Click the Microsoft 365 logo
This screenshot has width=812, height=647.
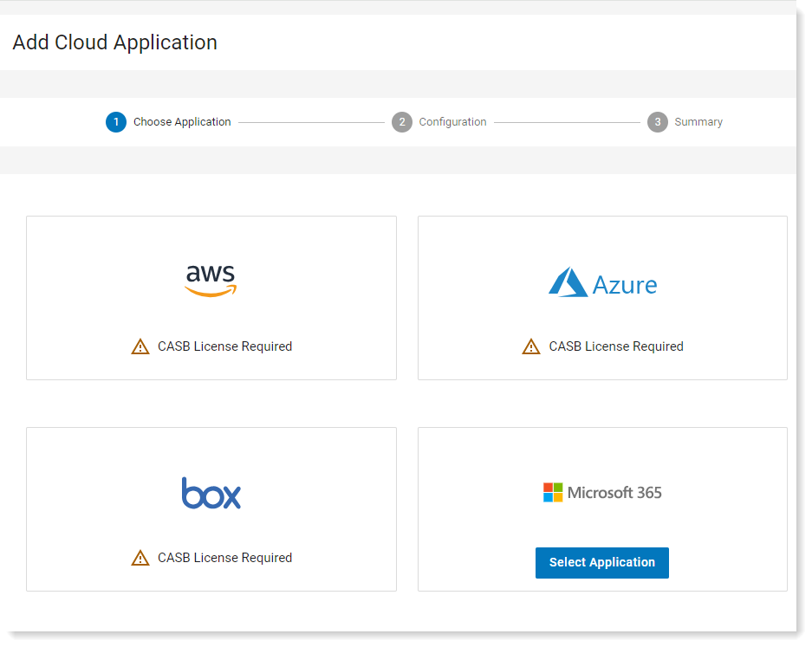click(x=602, y=492)
